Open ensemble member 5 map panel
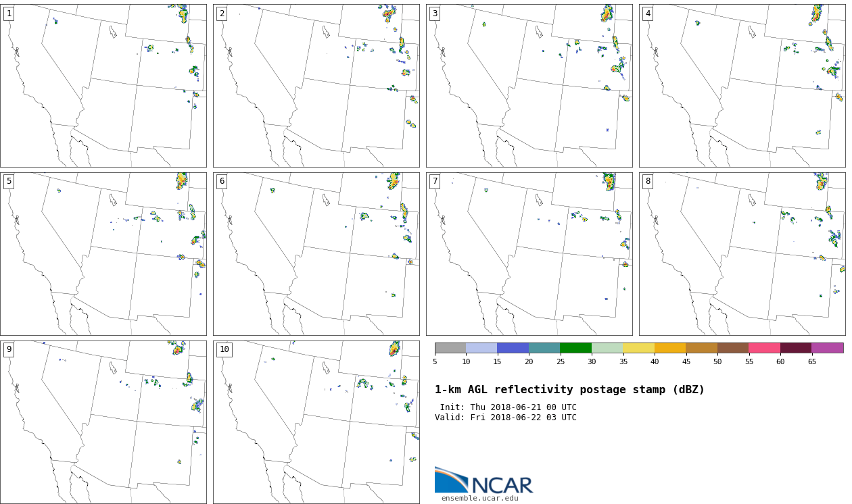 coord(103,254)
